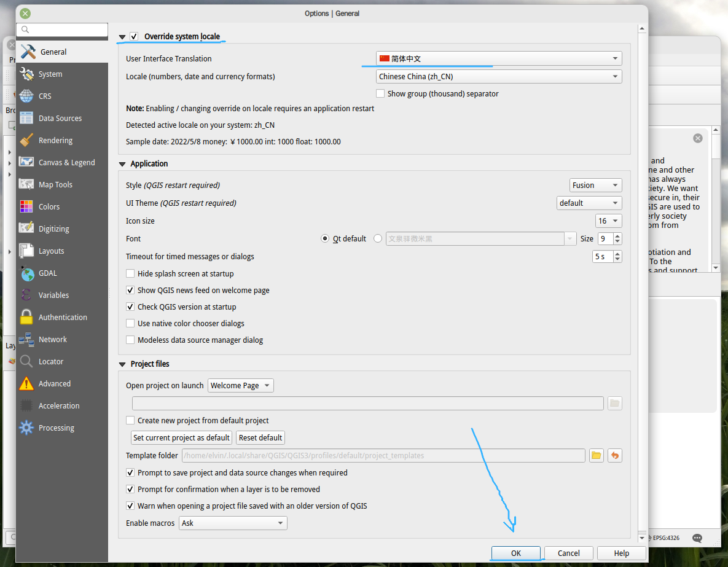The width and height of the screenshot is (728, 567).
Task: Open the System settings icon
Action: click(26, 74)
